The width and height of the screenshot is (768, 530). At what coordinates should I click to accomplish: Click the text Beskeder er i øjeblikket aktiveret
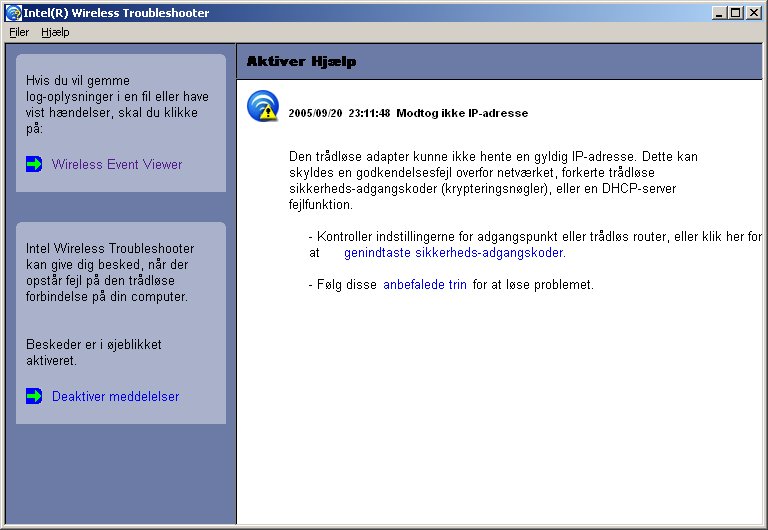pyautogui.click(x=94, y=352)
